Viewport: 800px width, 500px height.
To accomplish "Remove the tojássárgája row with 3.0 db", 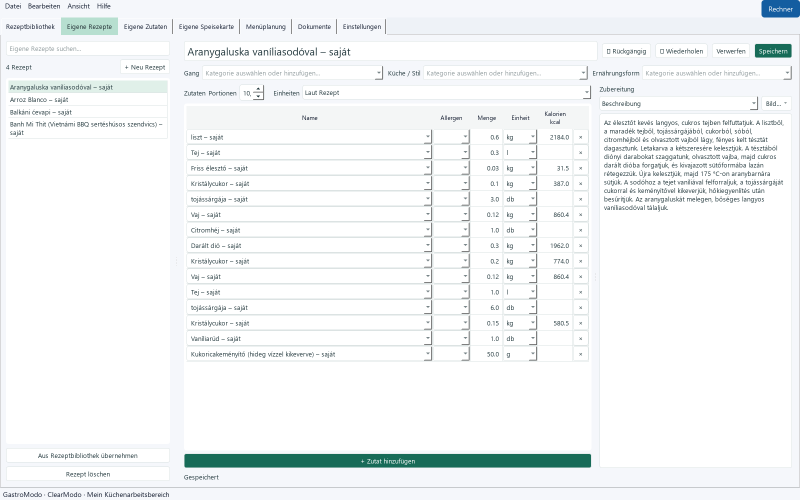I will coord(580,199).
